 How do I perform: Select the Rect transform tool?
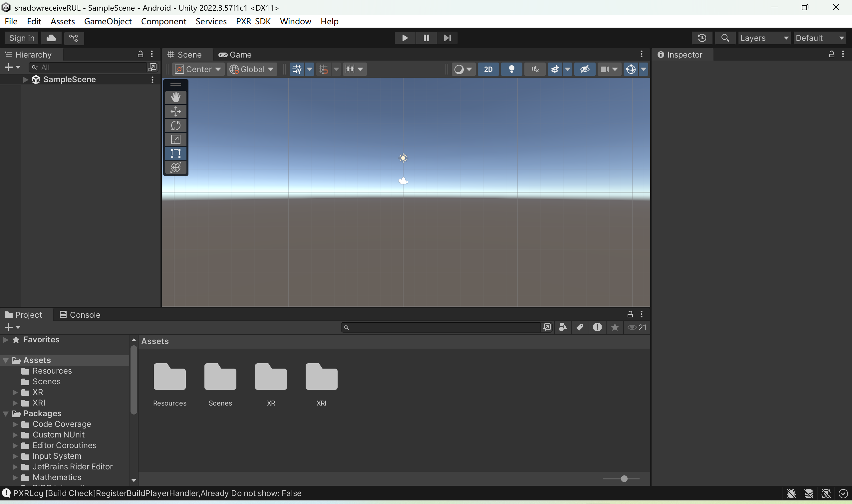(175, 153)
